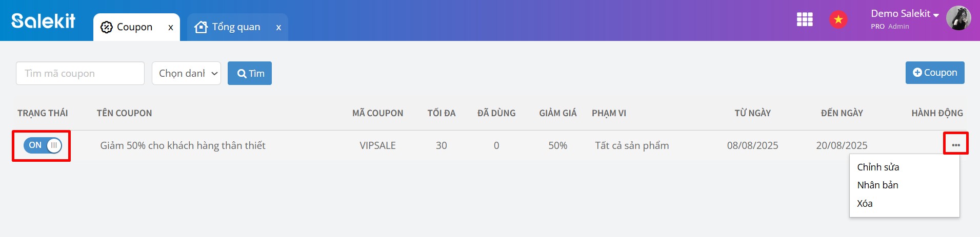
Task: Click the Vietnam flag language icon
Action: 838,19
